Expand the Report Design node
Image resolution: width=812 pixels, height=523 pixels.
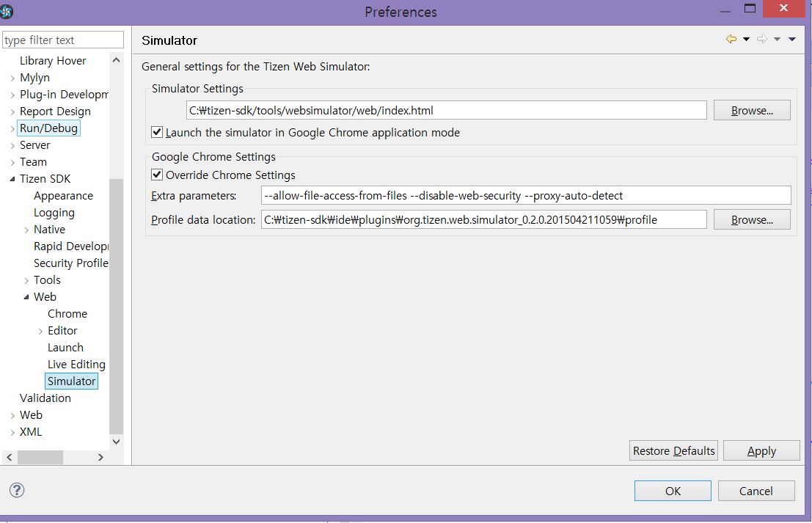[x=12, y=111]
